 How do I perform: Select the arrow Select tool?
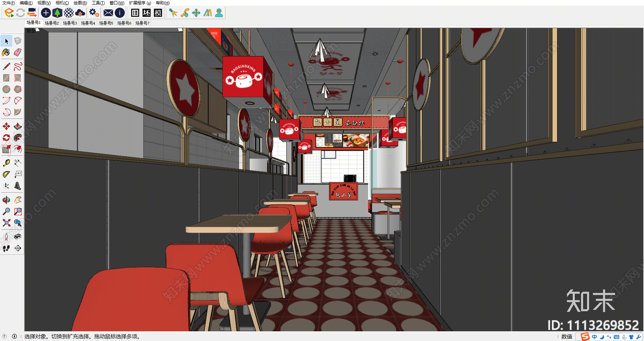(x=6, y=41)
